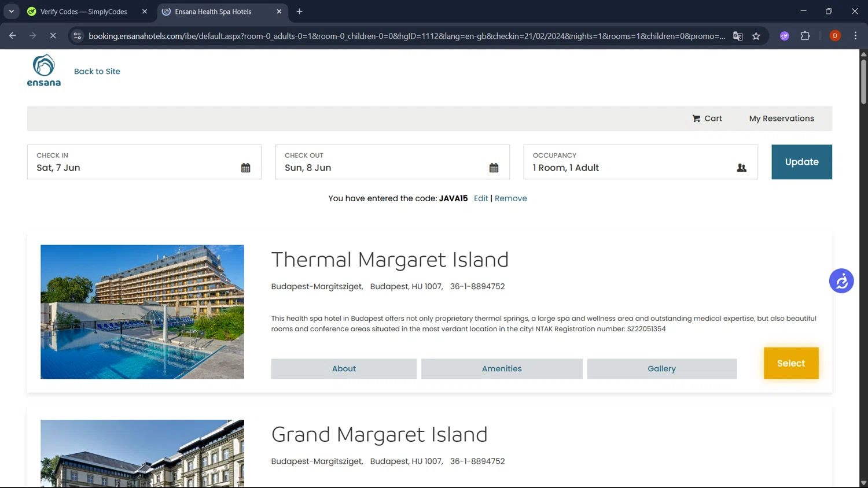Click the browser address bar URL
The width and height of the screenshot is (868, 488).
point(407,36)
